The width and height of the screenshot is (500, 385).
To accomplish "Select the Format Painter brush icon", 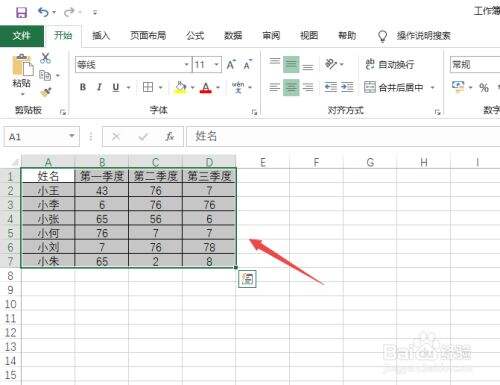I will coord(45,92).
